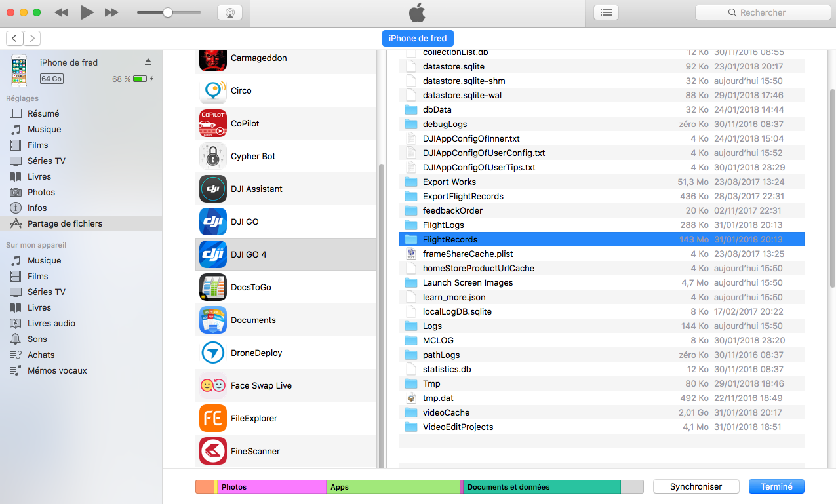836x504 pixels.
Task: Open Sons on device
Action: (x=37, y=339)
